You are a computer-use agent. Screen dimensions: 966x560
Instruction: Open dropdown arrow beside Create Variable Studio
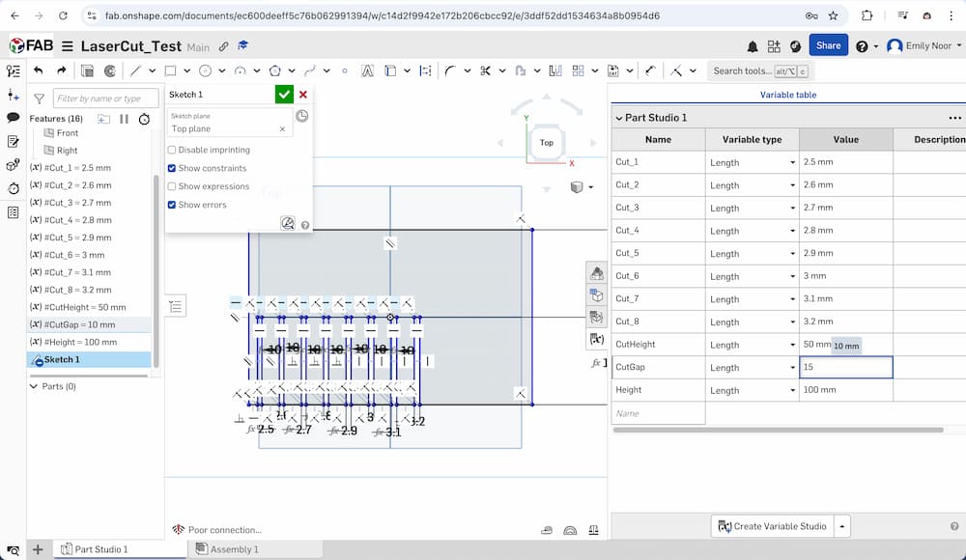[x=841, y=526]
